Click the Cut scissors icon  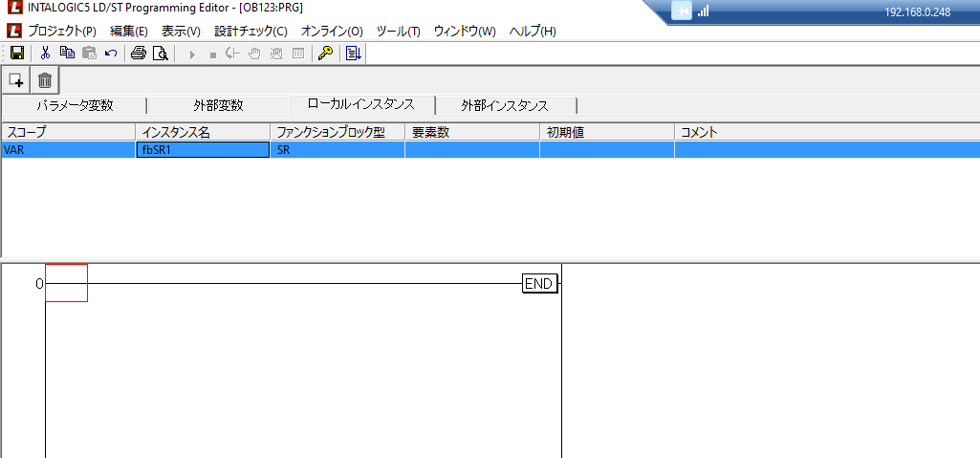coord(45,54)
